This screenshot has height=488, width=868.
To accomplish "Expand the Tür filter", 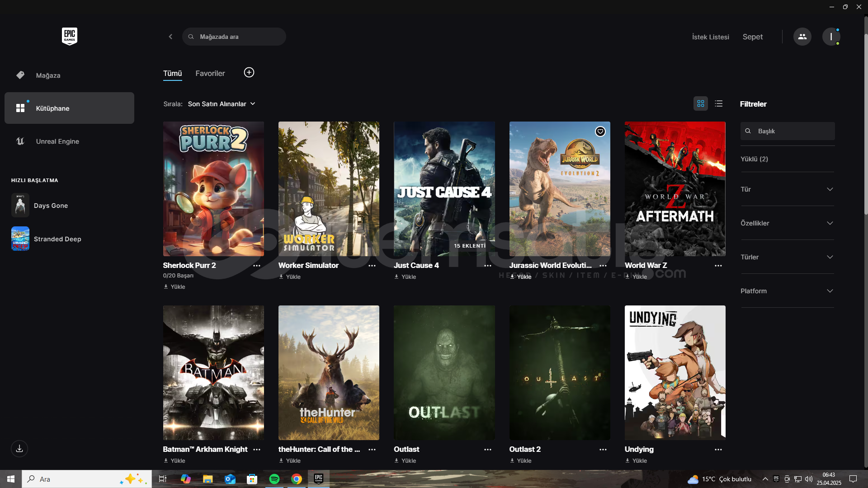I will [787, 189].
